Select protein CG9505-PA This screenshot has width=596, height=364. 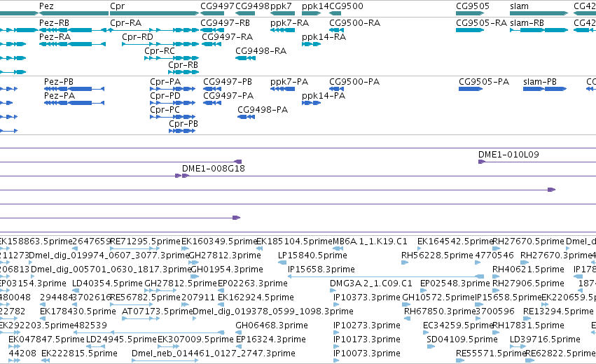tap(471, 89)
